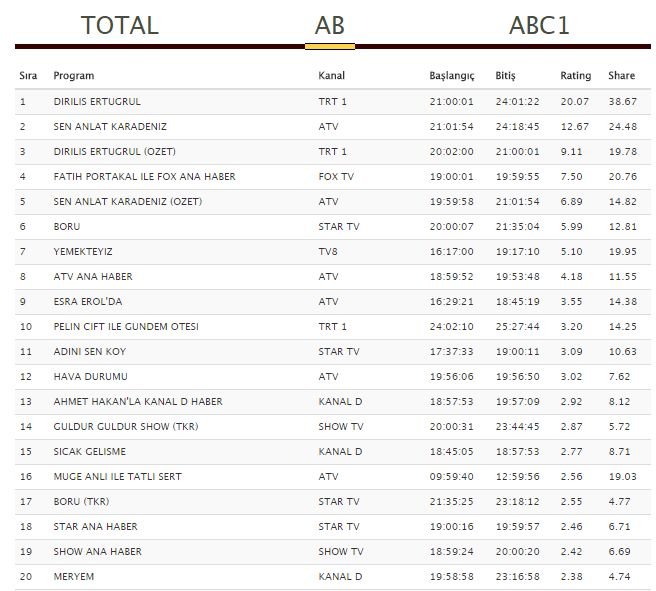Click the Kanal column header
The width and height of the screenshot is (656, 591).
[331, 76]
